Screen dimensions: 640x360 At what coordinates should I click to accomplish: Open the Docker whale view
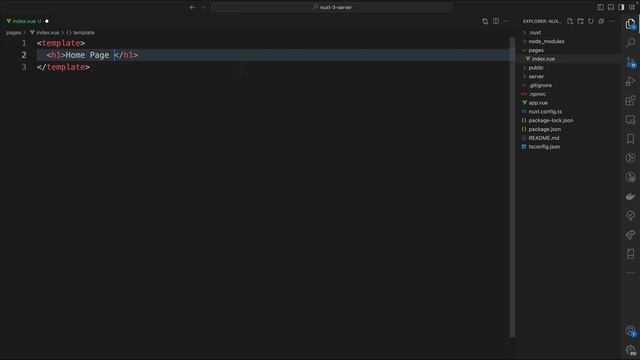630,196
